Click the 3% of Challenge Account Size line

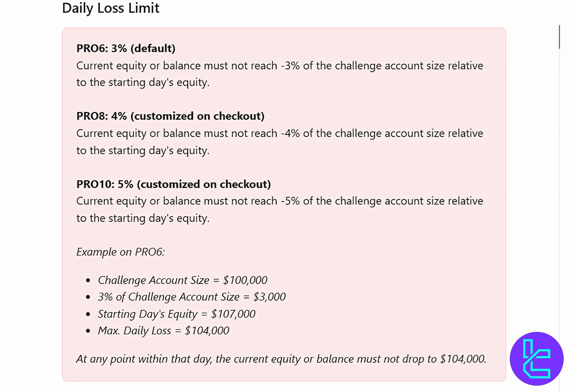[x=192, y=297]
